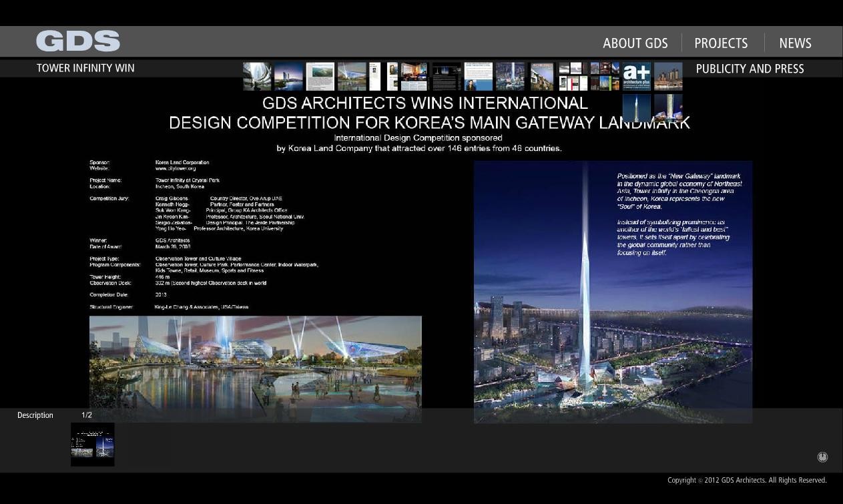Click the large night tower rendering image

[x=613, y=292]
